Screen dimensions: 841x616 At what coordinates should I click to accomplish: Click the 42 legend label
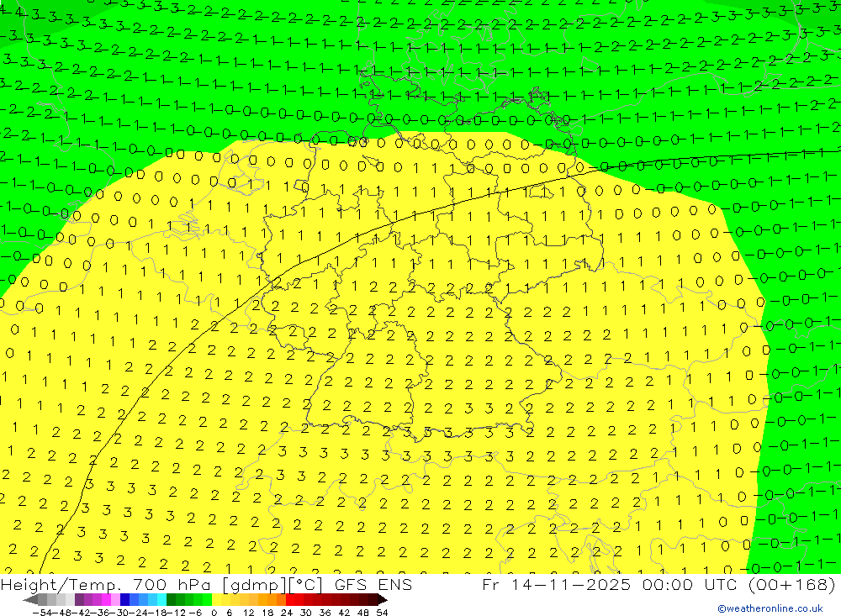click(x=344, y=613)
